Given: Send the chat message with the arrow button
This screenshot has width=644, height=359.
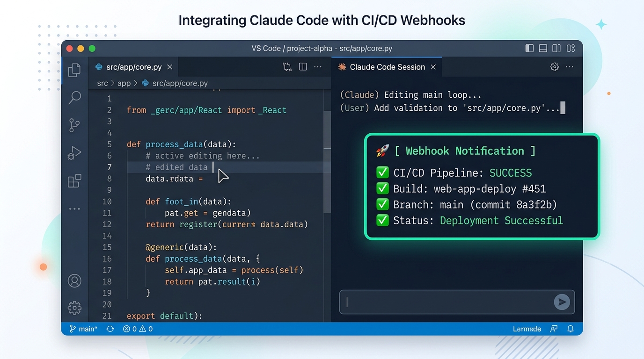Looking at the screenshot, I should point(562,302).
